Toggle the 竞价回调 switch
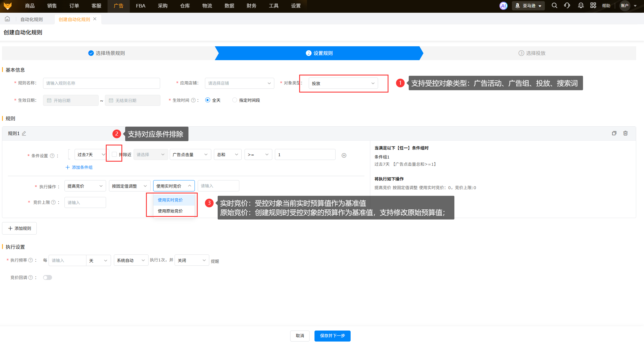Viewport: 644px width, 345px height. (47, 278)
